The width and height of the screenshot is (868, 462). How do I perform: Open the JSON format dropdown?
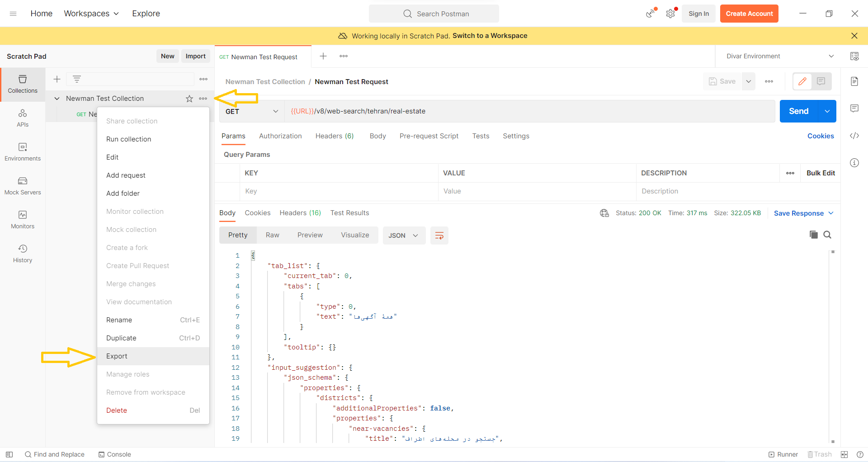click(404, 236)
